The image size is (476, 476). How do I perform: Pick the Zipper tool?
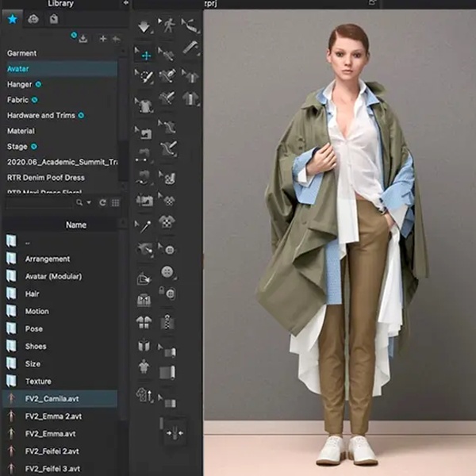[x=167, y=322]
